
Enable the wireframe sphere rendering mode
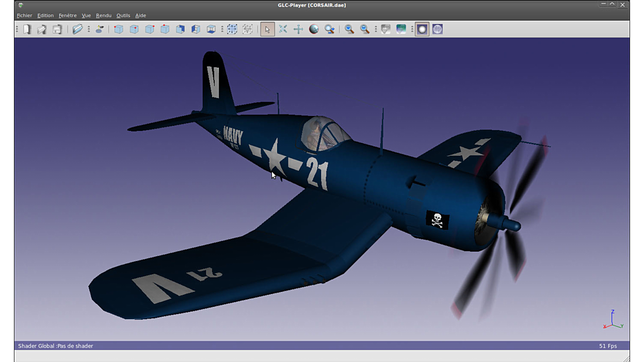[438, 29]
